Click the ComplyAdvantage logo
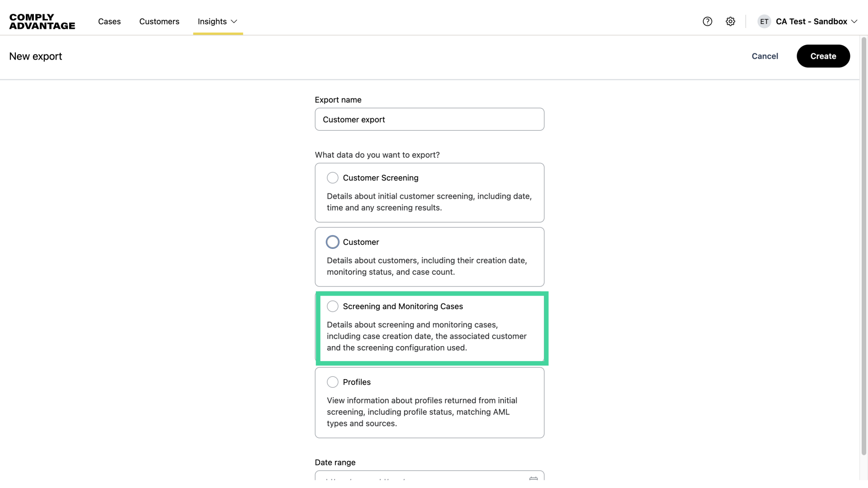The height and width of the screenshot is (488, 868). [x=42, y=21]
